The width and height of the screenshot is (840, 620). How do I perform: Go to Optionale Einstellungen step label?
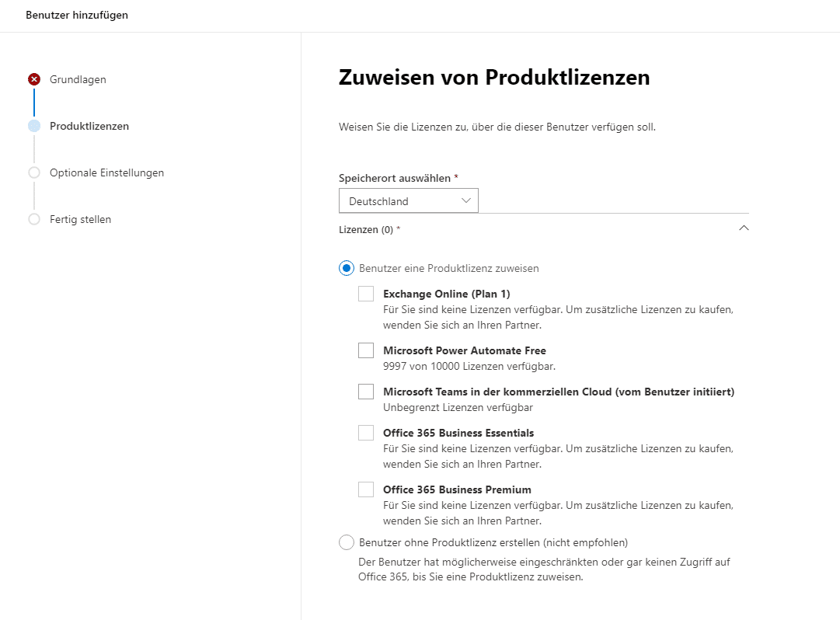coord(106,172)
